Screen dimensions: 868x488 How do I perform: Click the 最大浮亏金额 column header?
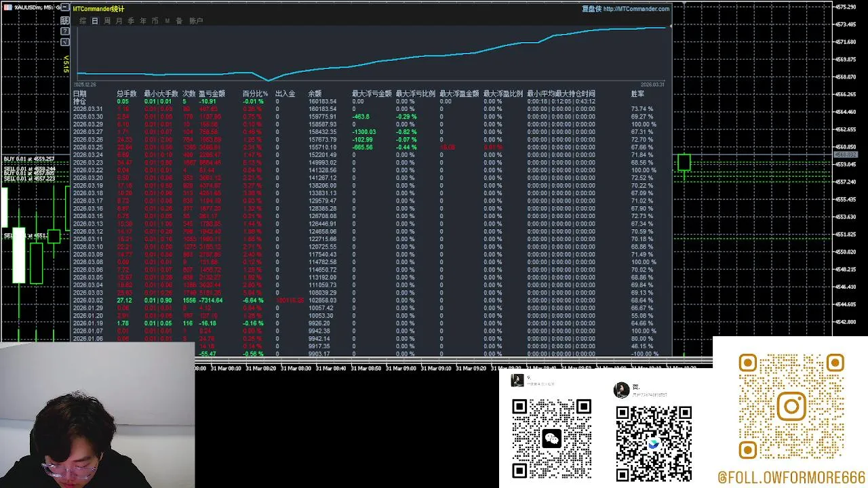(x=372, y=94)
